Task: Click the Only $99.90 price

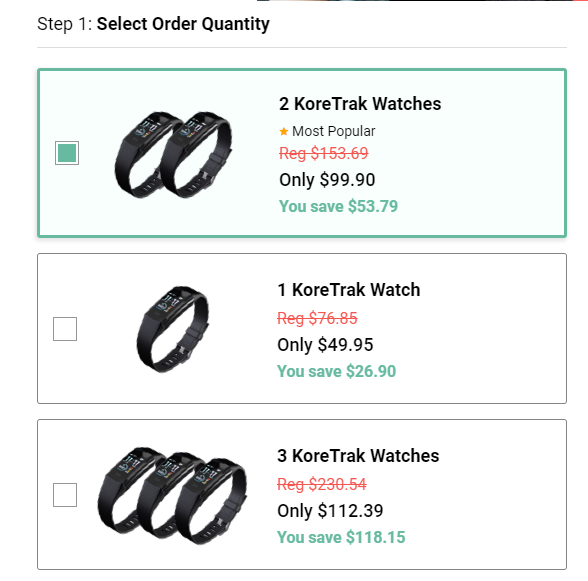Action: click(x=327, y=180)
